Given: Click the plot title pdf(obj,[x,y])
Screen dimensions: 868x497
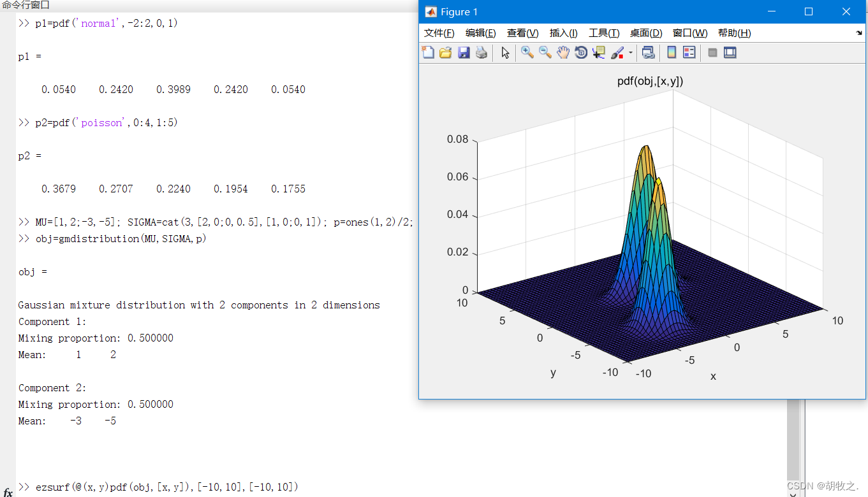Looking at the screenshot, I should tap(651, 81).
